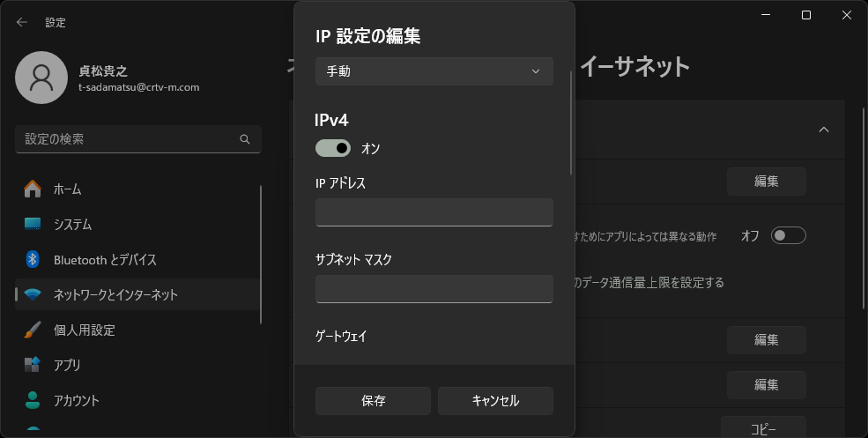868x438 pixels.
Task: Click the 編集 button above コピー
Action: (766, 385)
